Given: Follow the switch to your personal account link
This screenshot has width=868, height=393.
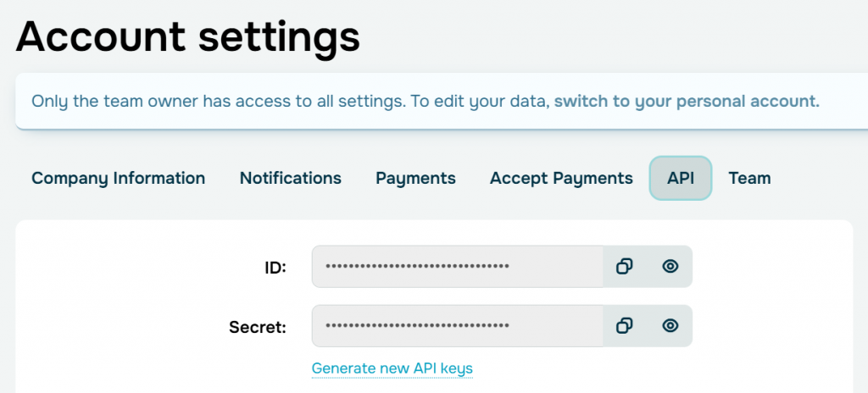Looking at the screenshot, I should click(687, 102).
